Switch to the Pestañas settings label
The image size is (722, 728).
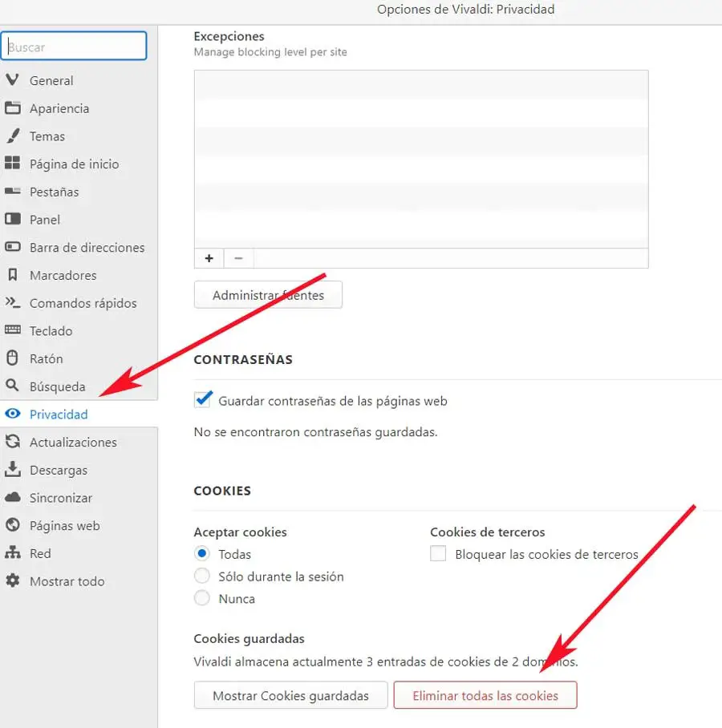55,192
